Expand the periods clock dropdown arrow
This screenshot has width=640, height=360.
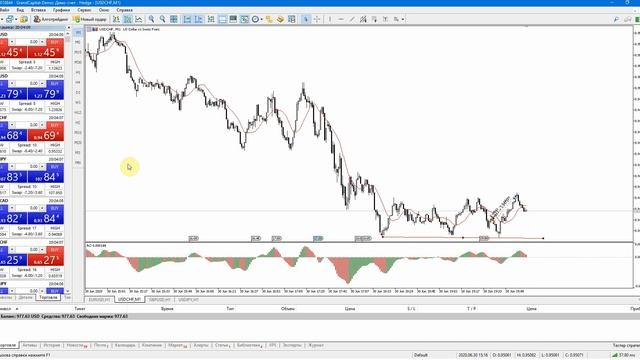(262, 19)
